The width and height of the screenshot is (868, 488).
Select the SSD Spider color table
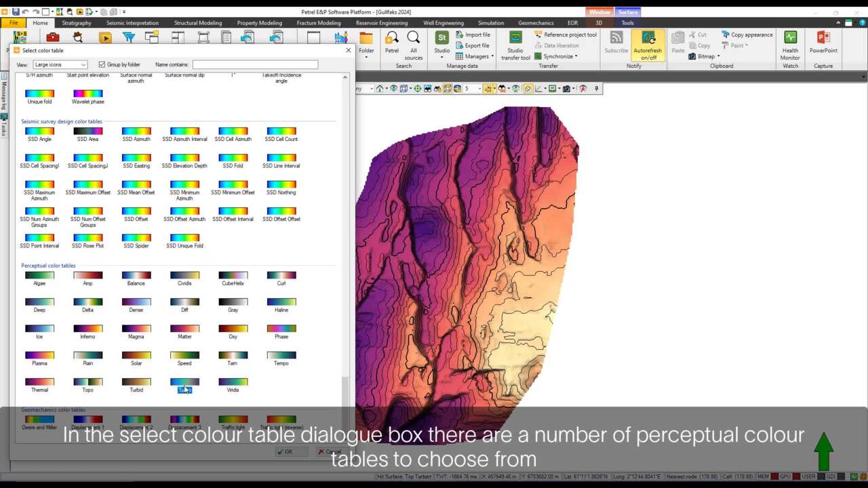136,241
